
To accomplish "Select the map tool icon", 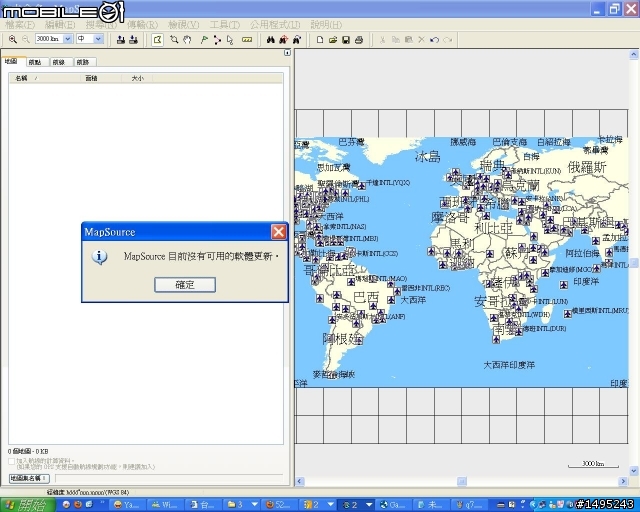I will pos(157,40).
